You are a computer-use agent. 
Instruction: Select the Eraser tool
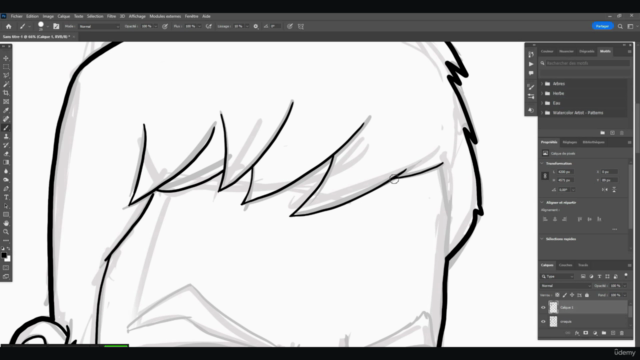(x=6, y=154)
